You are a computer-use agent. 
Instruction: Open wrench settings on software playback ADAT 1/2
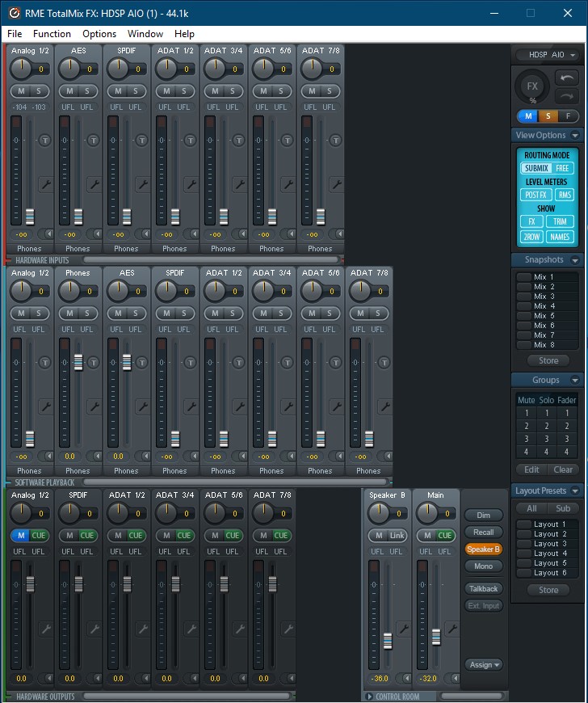[239, 406]
